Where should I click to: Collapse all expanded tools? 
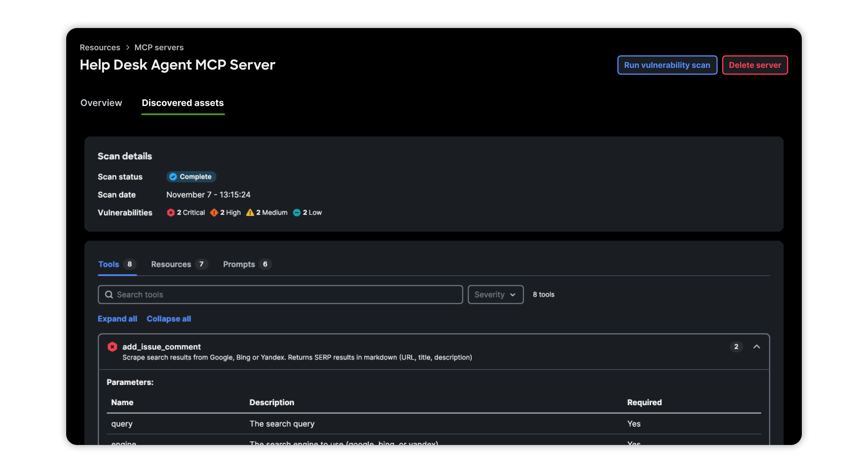click(x=168, y=318)
